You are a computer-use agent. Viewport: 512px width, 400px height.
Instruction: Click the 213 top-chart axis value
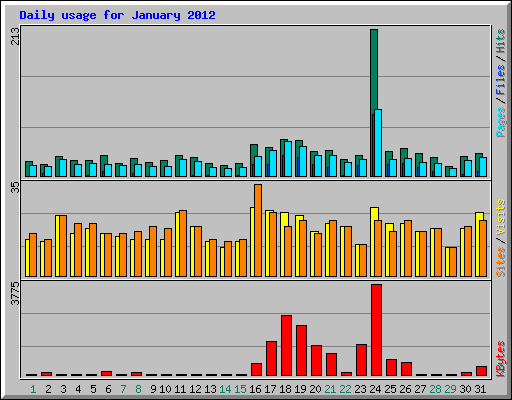point(15,36)
